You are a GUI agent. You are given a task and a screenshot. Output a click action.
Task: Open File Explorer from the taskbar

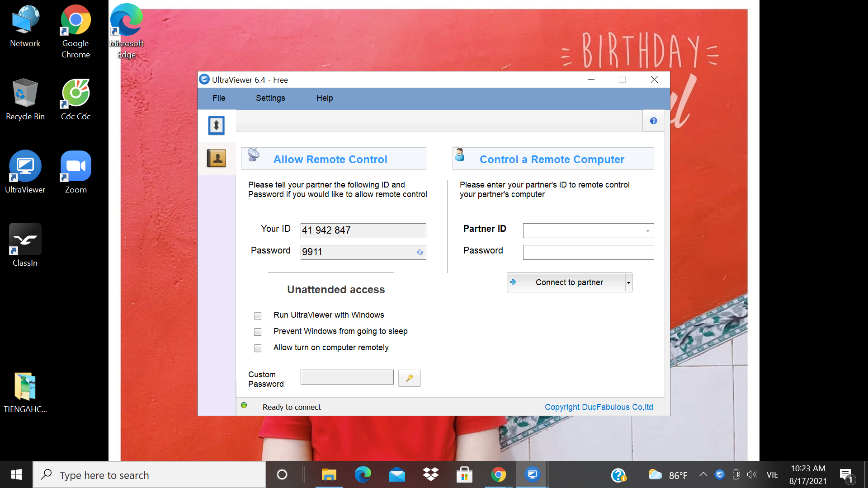point(329,475)
